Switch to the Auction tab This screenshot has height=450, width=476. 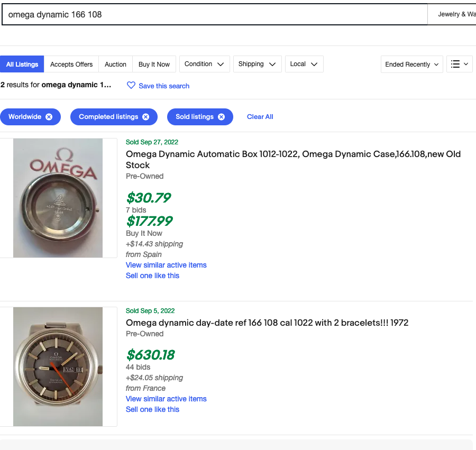pyautogui.click(x=115, y=65)
